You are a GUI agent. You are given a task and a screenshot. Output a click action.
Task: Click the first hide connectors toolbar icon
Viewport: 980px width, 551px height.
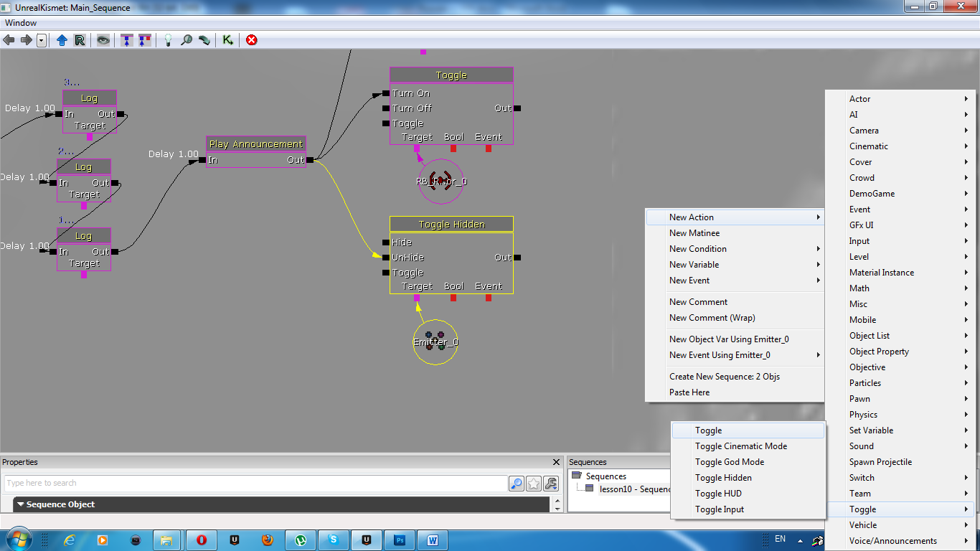pyautogui.click(x=127, y=40)
